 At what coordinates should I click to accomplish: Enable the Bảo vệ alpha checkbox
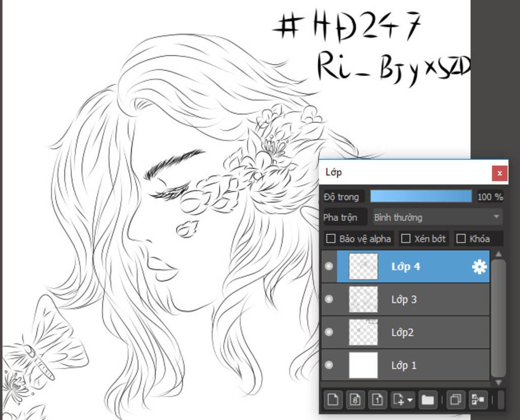331,238
